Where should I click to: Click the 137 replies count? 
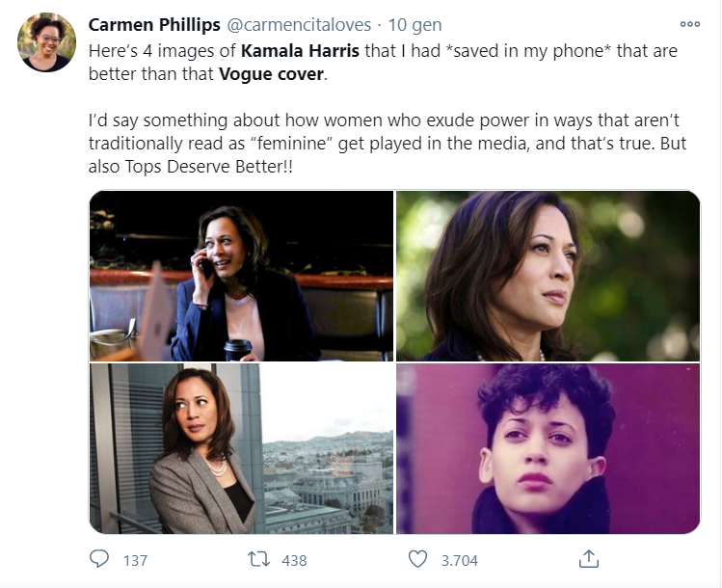point(136,560)
